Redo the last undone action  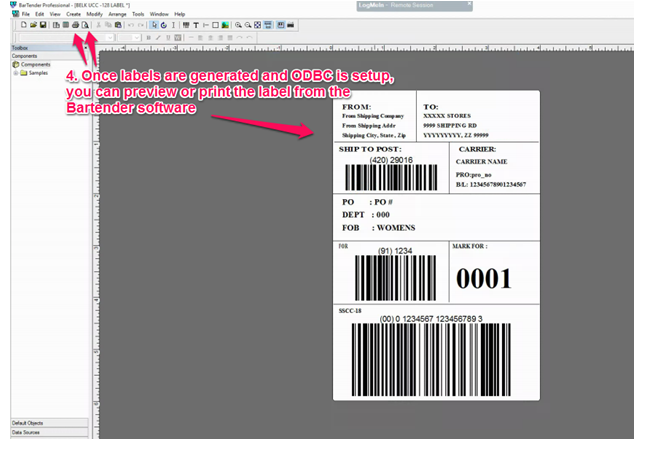click(x=141, y=25)
